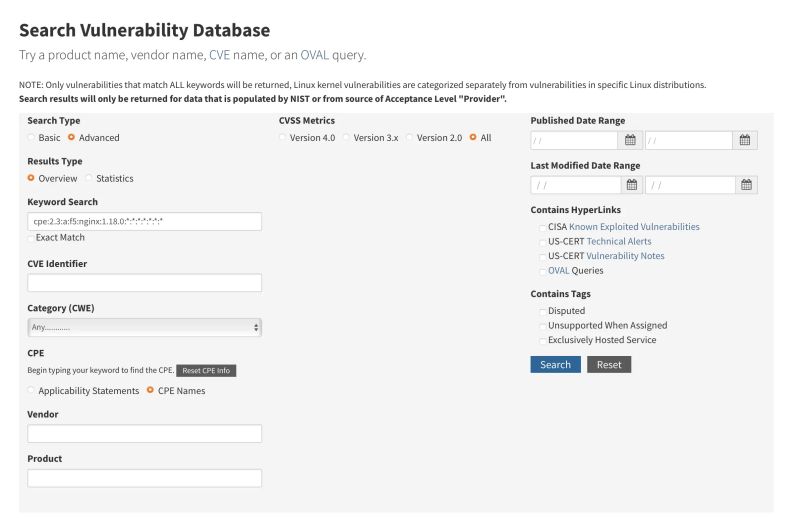
Task: Follow the OVAL link beside Queries
Action: click(x=558, y=270)
